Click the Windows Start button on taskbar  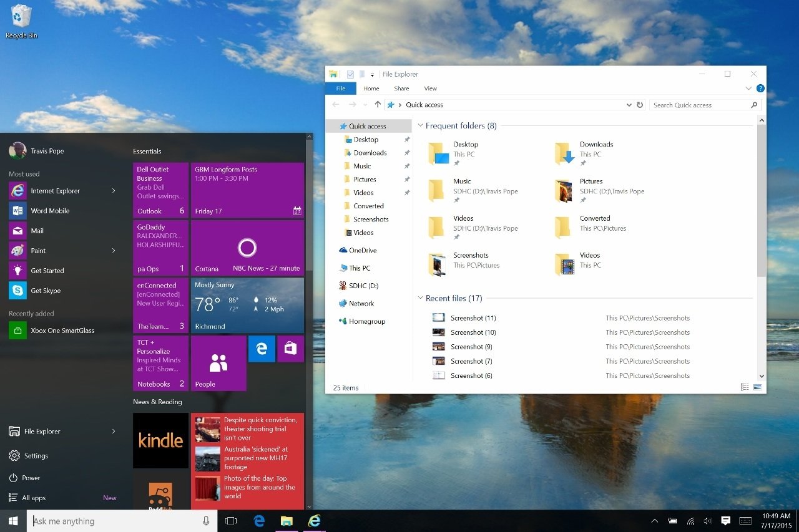point(13,521)
